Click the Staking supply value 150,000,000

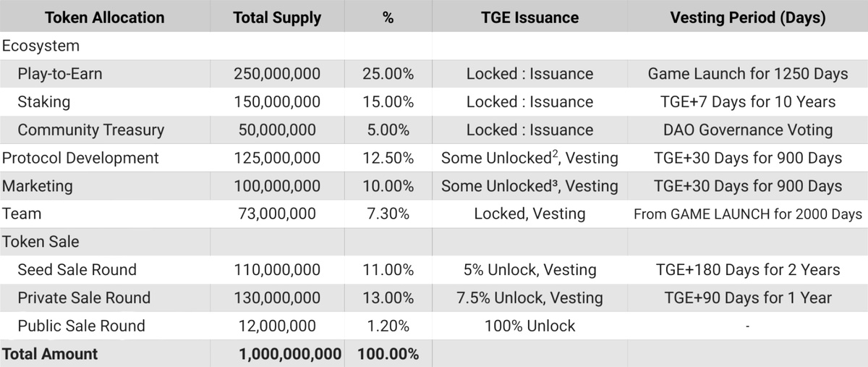pyautogui.click(x=277, y=102)
